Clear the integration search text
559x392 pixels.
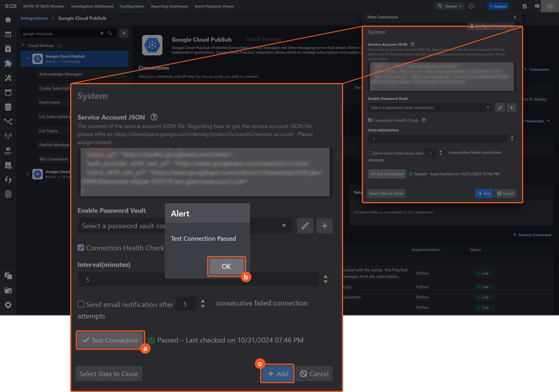(102, 33)
